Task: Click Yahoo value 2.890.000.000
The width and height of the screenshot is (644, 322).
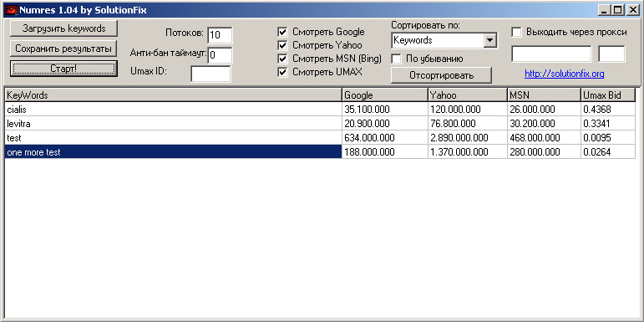Action: pyautogui.click(x=459, y=138)
